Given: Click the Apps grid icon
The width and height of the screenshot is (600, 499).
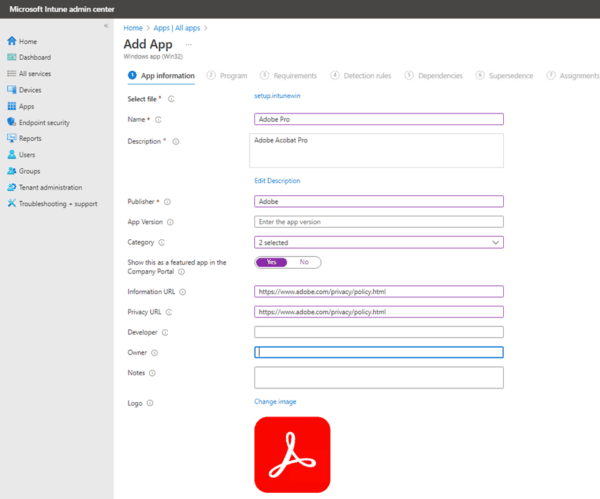Looking at the screenshot, I should [x=12, y=106].
